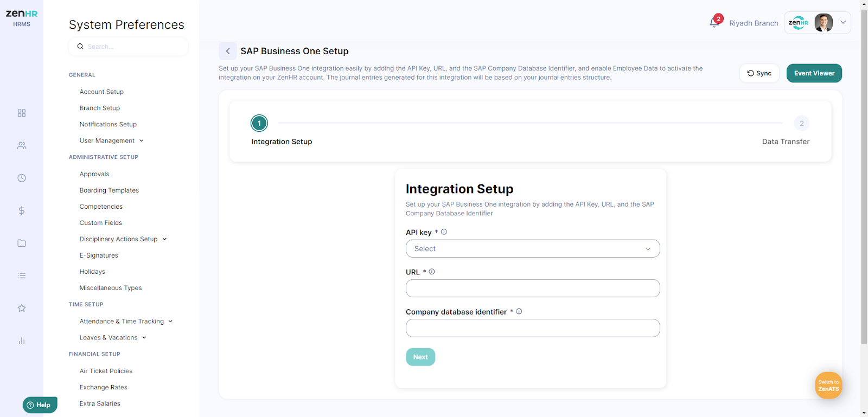Open E-Signatures settings
The image size is (868, 417).
pyautogui.click(x=99, y=255)
